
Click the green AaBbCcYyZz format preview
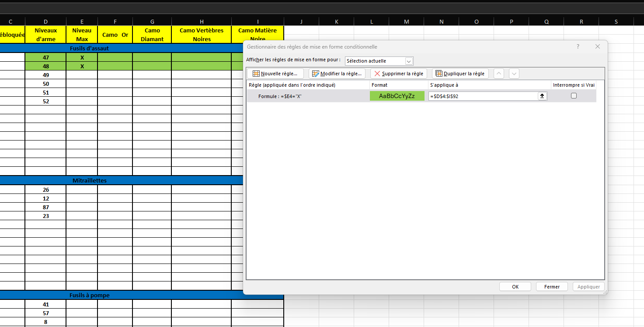click(x=397, y=96)
